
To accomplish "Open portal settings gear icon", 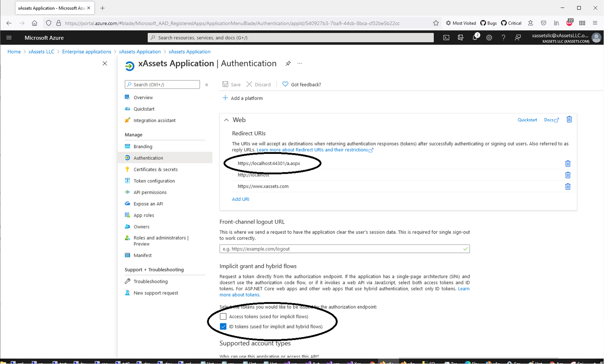I will tap(489, 38).
